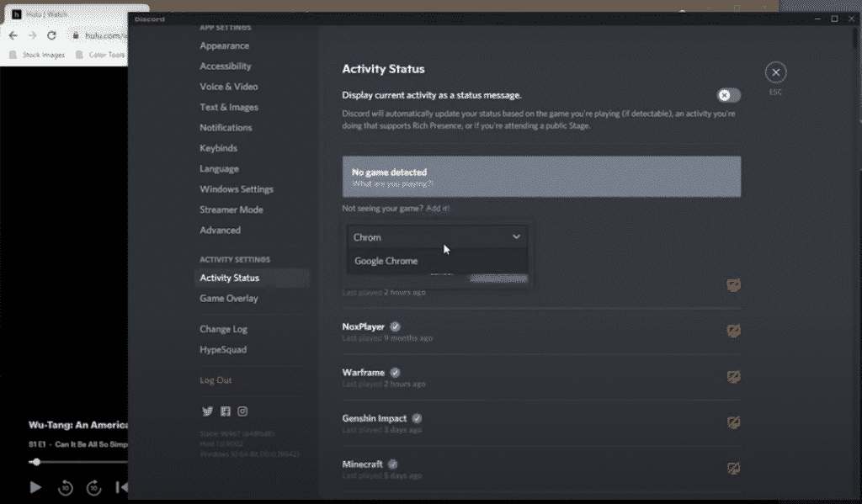Select Google Chrome from the dropdown list

tap(386, 261)
